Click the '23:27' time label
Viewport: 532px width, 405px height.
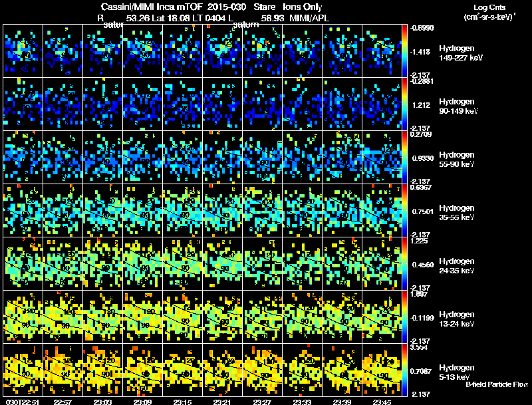[262, 402]
